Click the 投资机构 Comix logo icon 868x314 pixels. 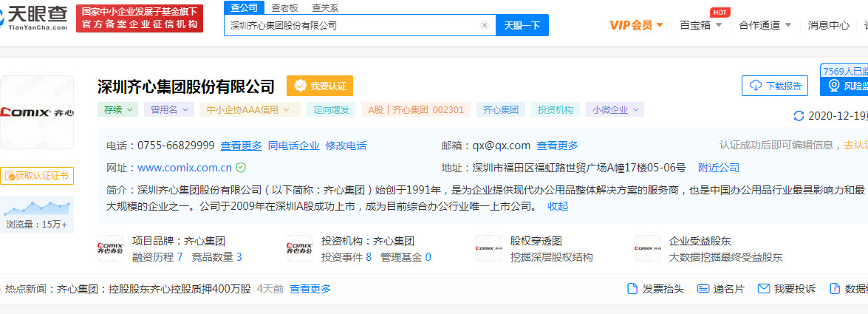point(300,249)
